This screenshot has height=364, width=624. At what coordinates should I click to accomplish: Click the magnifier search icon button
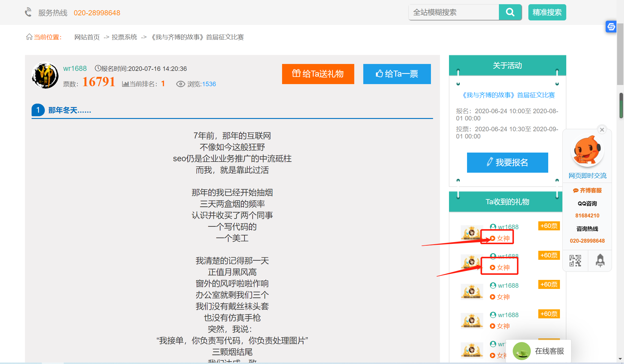510,12
